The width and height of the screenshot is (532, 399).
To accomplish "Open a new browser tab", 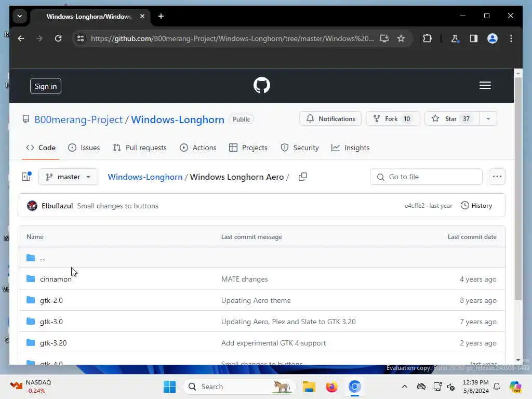I will coord(161,16).
